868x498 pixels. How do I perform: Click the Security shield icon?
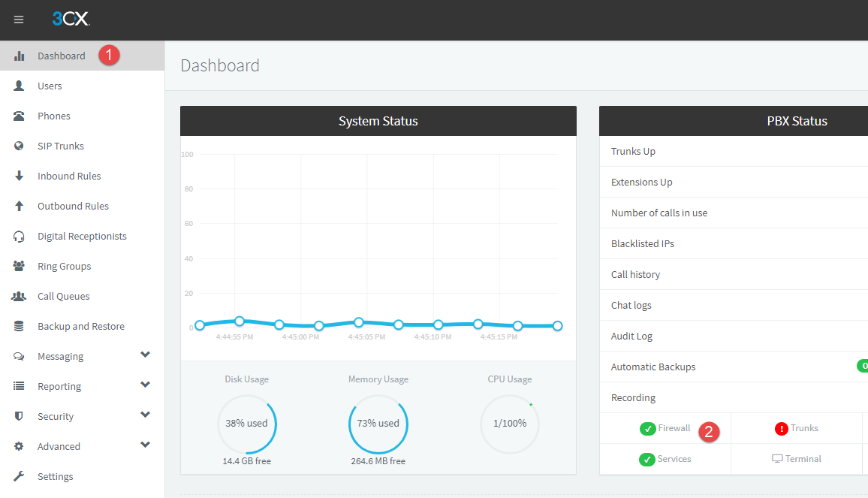(19, 416)
